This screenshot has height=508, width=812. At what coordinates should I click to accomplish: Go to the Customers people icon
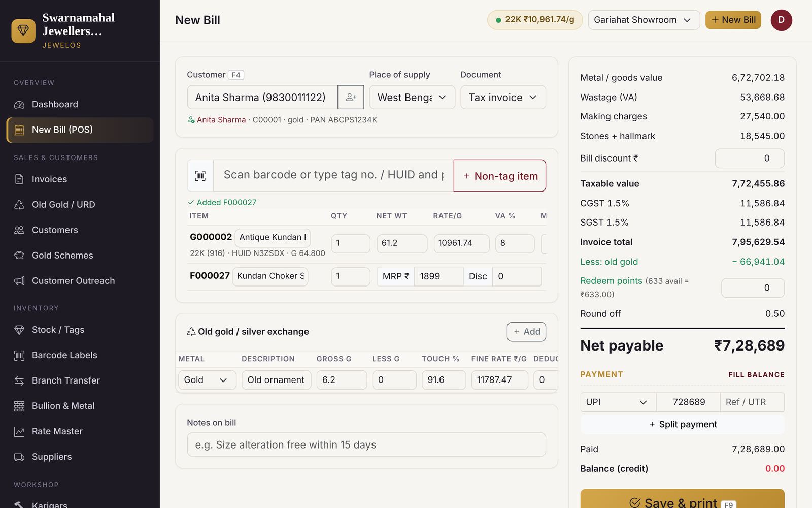click(19, 230)
